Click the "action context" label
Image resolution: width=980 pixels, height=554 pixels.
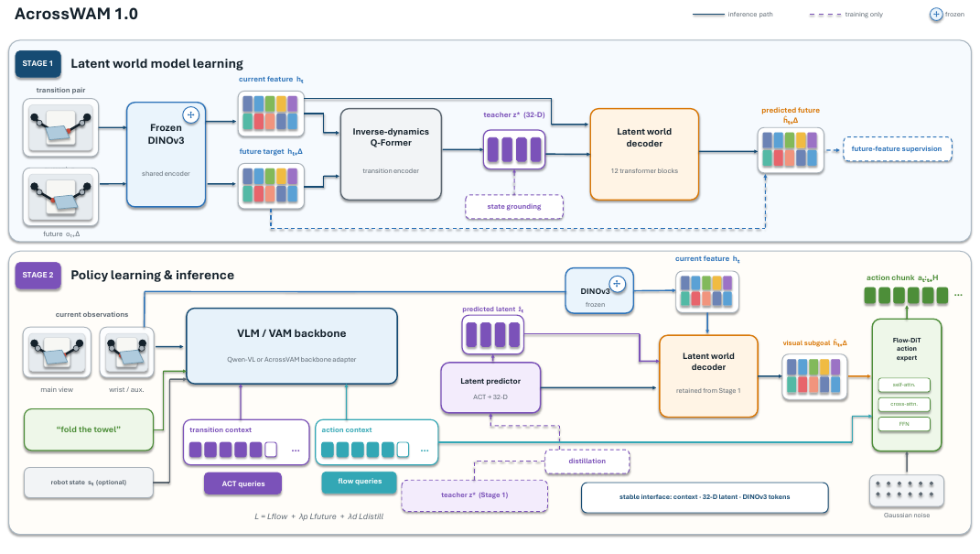pos(347,430)
